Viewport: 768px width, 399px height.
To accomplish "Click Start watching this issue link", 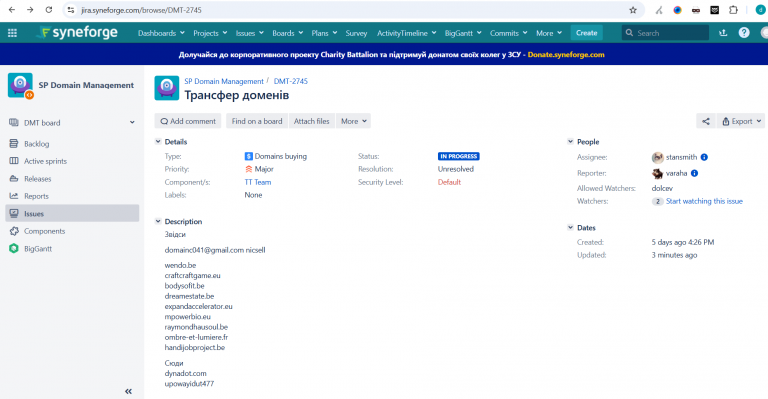I will pos(704,201).
